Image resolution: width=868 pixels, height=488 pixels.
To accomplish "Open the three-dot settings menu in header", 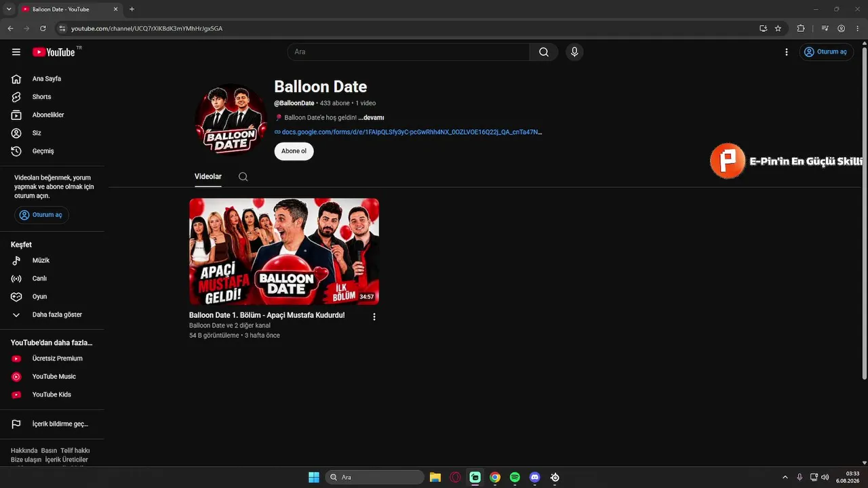I will [787, 52].
